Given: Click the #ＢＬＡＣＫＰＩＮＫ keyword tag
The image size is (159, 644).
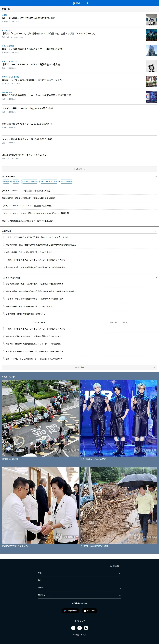Looking at the screenshot, I should [49, 182].
